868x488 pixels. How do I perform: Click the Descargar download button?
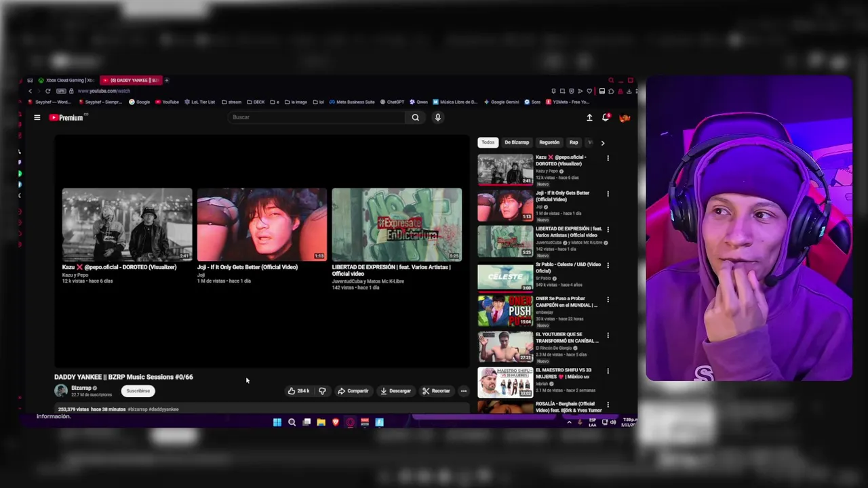395,390
